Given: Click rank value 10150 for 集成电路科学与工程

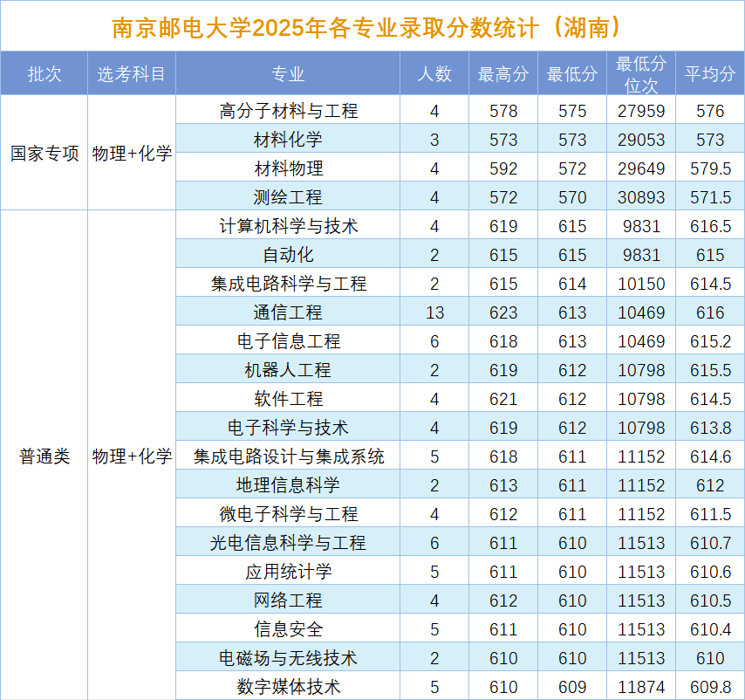Looking at the screenshot, I should pos(641,284).
